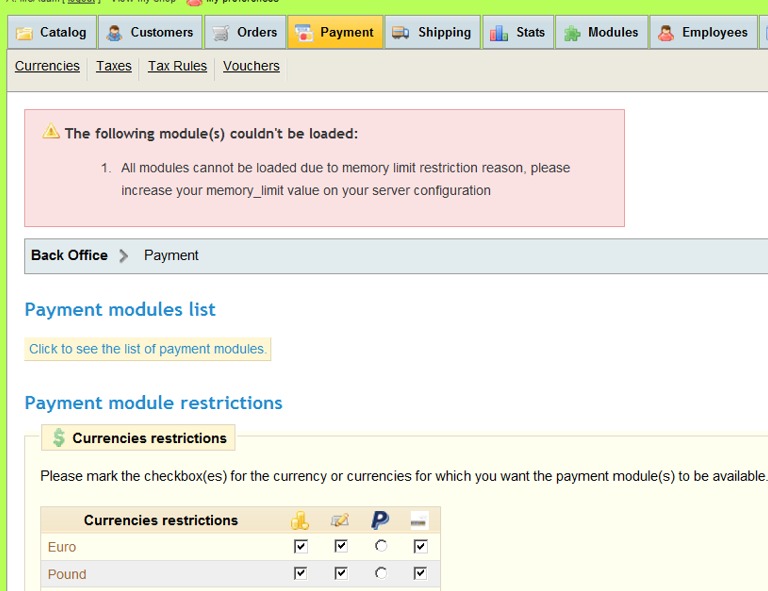Click the Orders cart icon
The height and width of the screenshot is (591, 768).
pyautogui.click(x=221, y=33)
